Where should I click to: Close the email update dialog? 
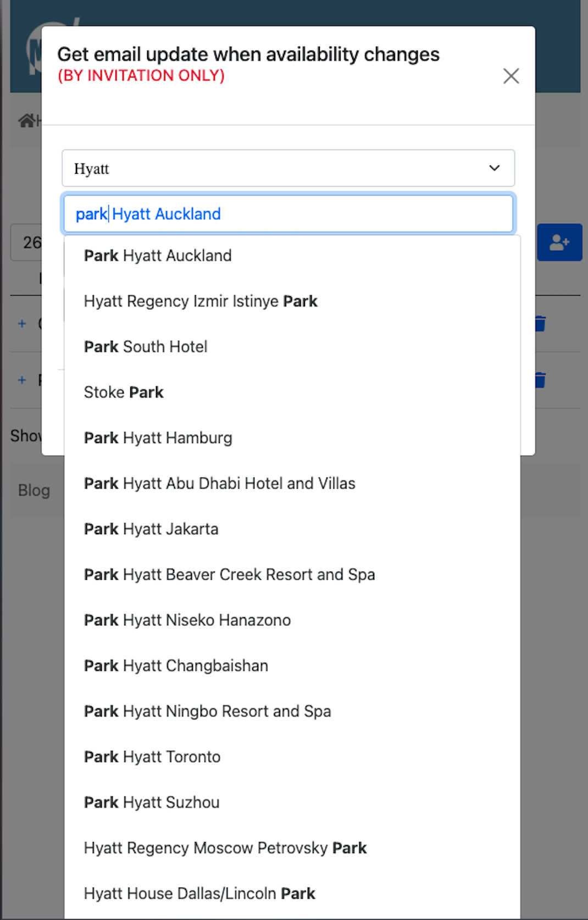pos(511,76)
